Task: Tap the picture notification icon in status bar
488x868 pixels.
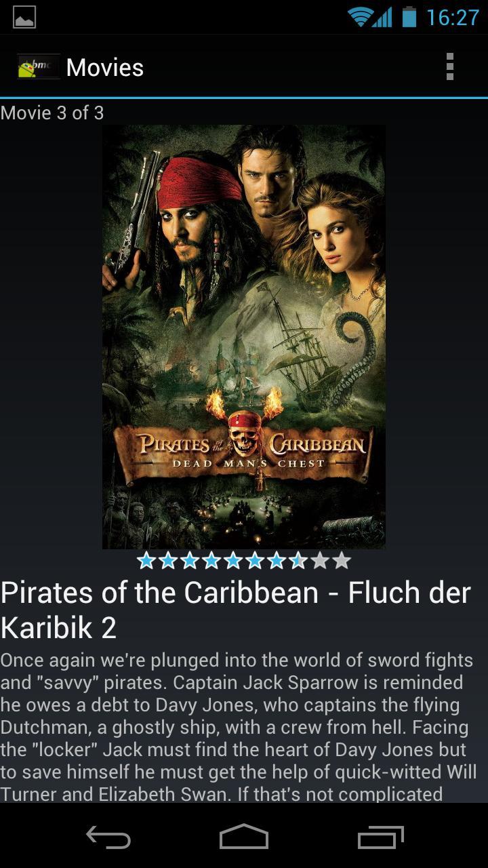Action: 24,17
